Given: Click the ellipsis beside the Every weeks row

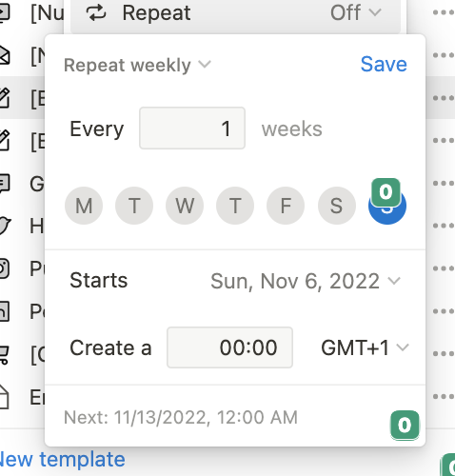Looking at the screenshot, I should (444, 141).
